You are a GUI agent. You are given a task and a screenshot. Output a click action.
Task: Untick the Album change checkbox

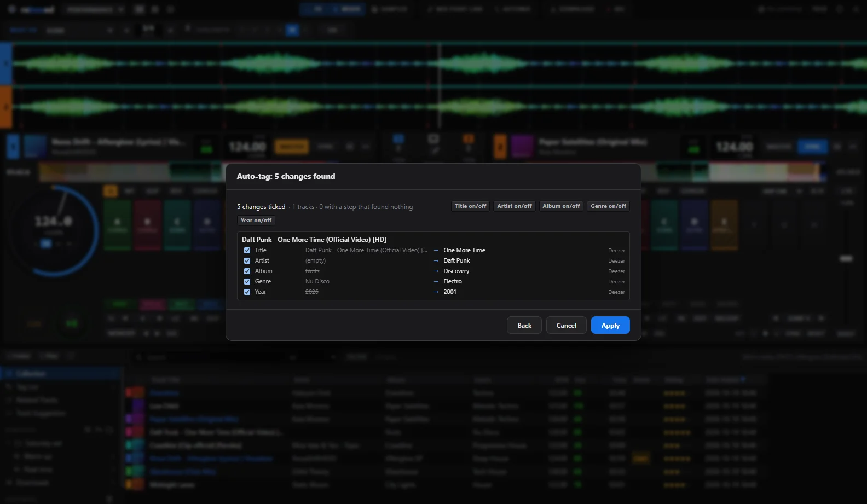coord(247,271)
